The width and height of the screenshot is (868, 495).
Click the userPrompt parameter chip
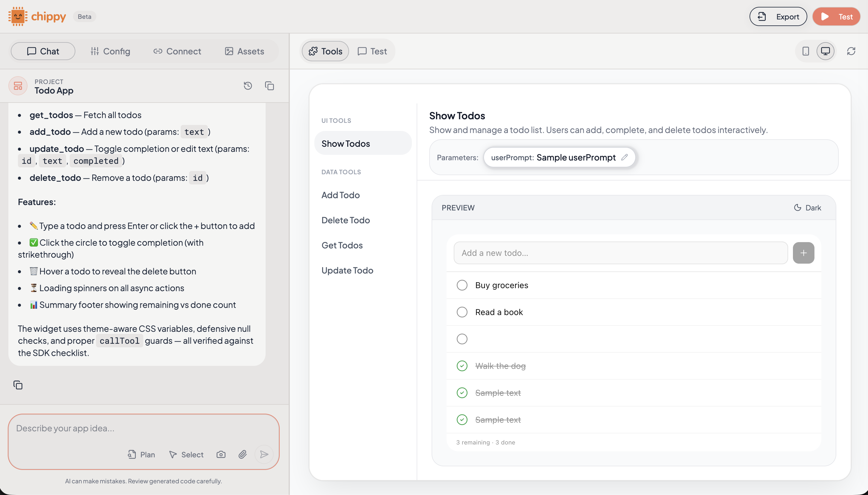(x=559, y=158)
